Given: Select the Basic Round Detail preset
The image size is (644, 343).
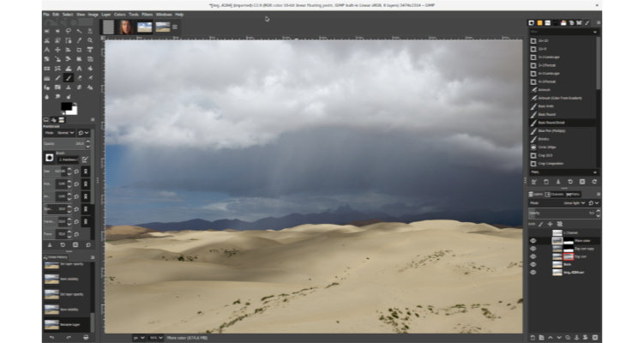Looking at the screenshot, I should click(x=563, y=123).
